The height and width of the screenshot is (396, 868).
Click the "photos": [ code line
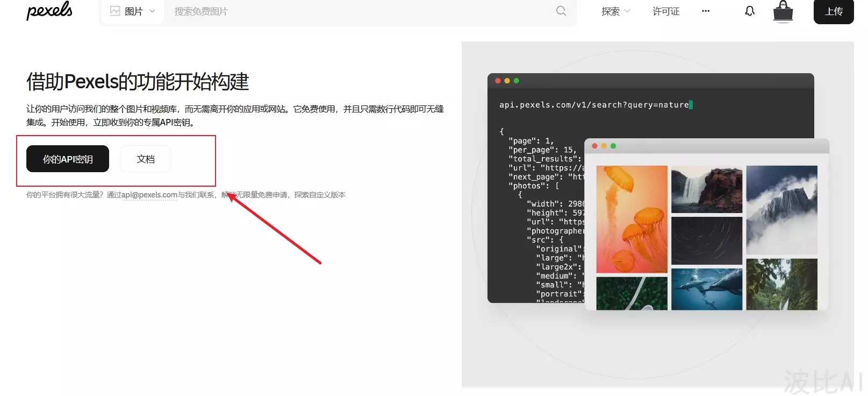click(534, 186)
